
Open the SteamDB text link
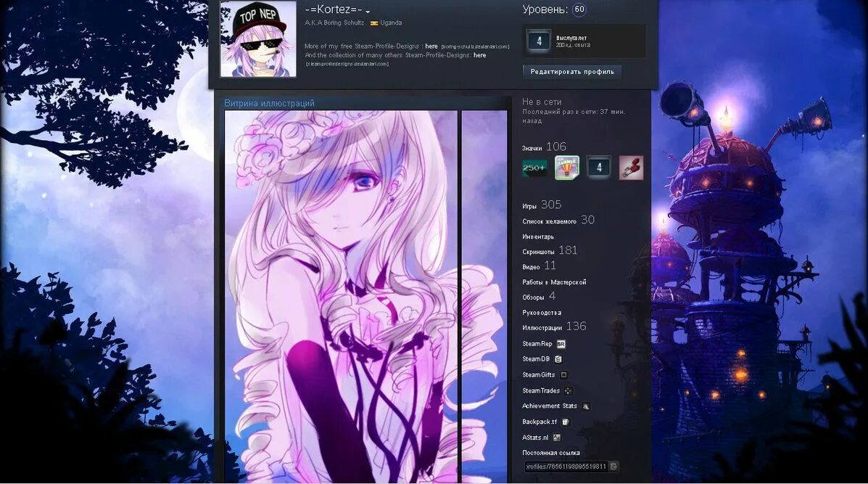(x=536, y=359)
